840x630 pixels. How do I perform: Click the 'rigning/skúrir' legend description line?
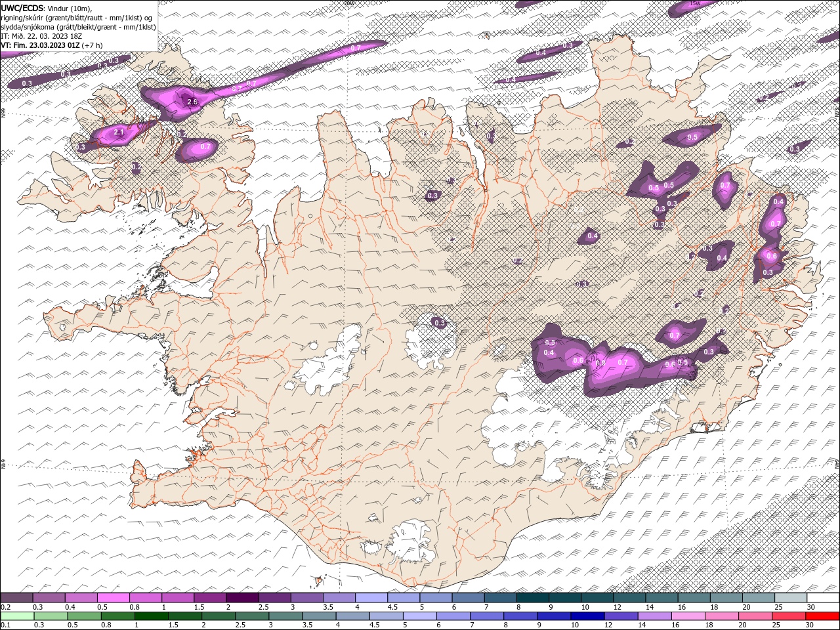(x=77, y=17)
